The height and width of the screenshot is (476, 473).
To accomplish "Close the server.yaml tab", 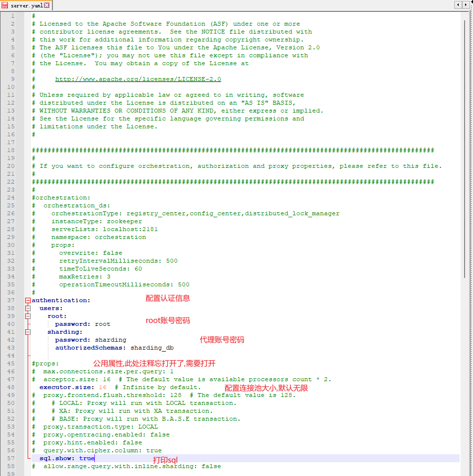I will (x=47, y=5).
